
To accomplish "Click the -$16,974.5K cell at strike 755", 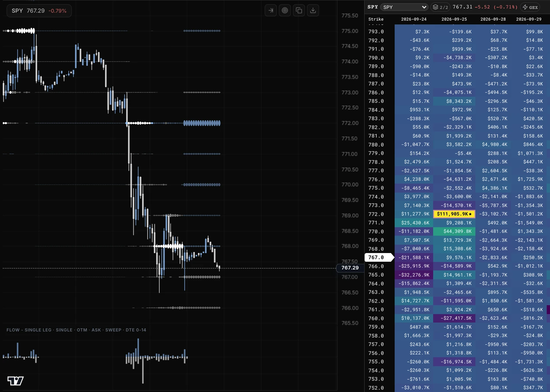I will [x=454, y=362].
